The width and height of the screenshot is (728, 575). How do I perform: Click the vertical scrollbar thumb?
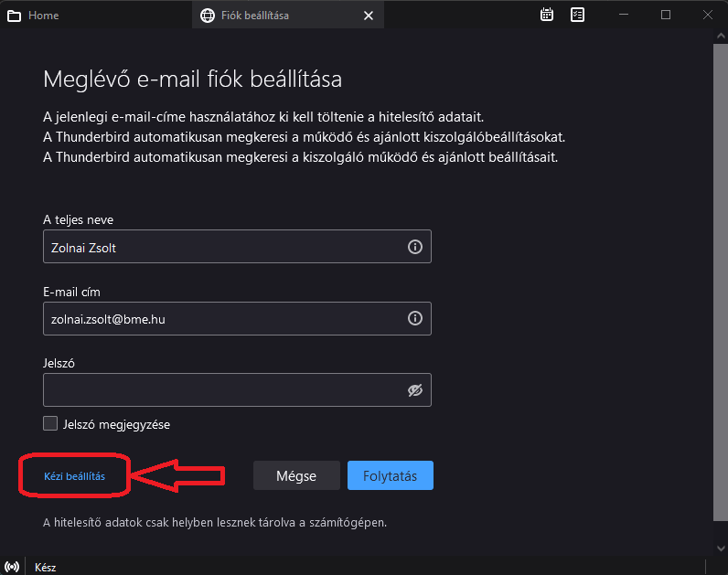[720, 282]
